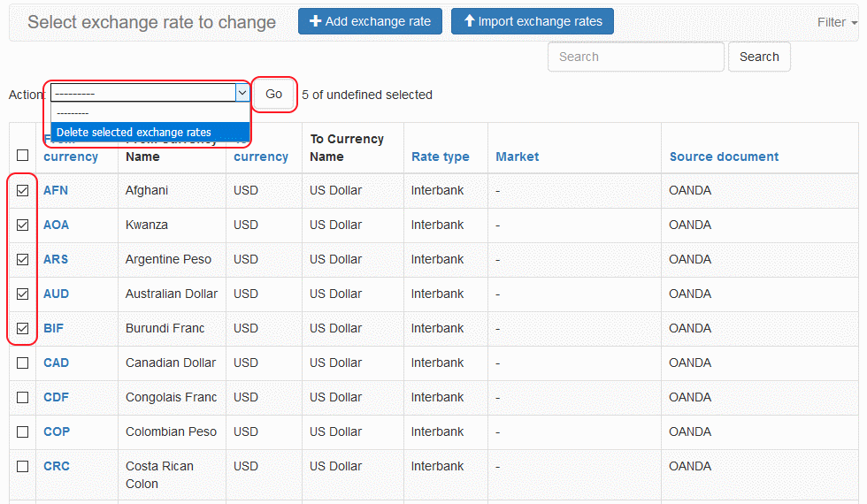
Task: Sort by Rate type column header
Action: pyautogui.click(x=440, y=157)
